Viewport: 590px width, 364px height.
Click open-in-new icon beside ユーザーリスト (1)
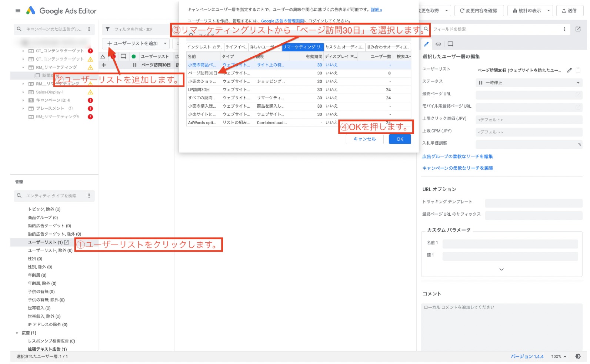[67, 242]
